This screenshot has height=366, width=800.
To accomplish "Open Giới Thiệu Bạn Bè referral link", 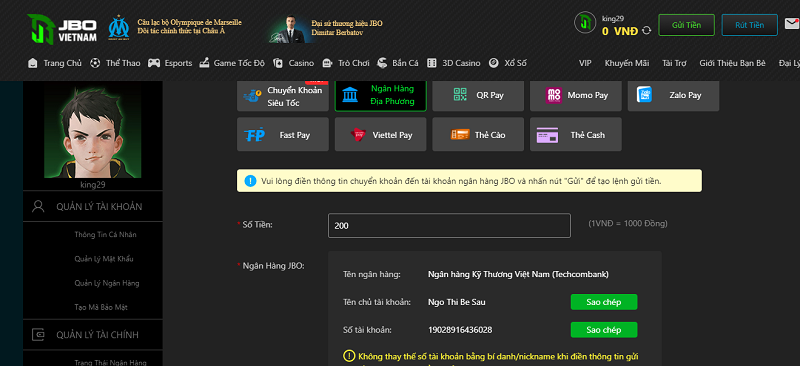I will [x=733, y=63].
